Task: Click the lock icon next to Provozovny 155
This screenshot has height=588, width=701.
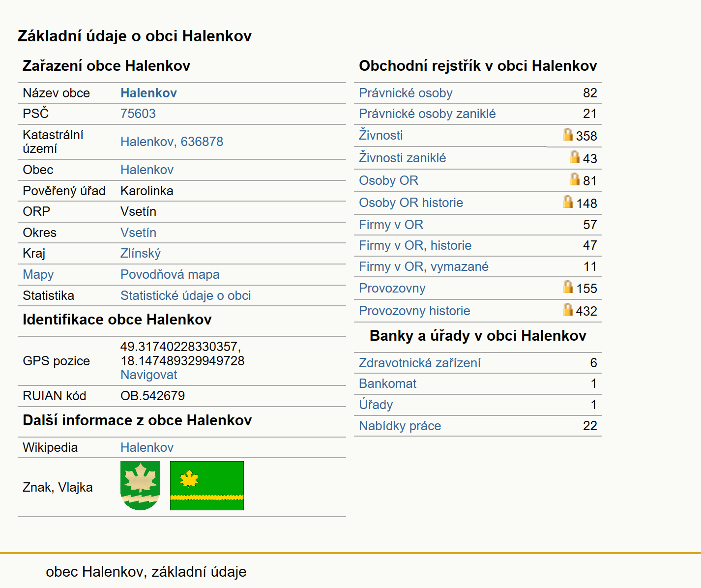Action: coord(568,287)
